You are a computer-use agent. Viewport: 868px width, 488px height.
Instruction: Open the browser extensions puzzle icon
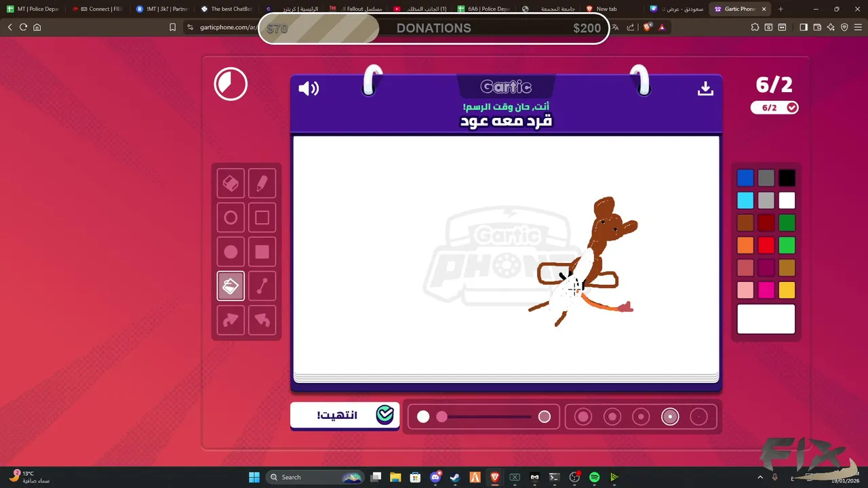755,27
